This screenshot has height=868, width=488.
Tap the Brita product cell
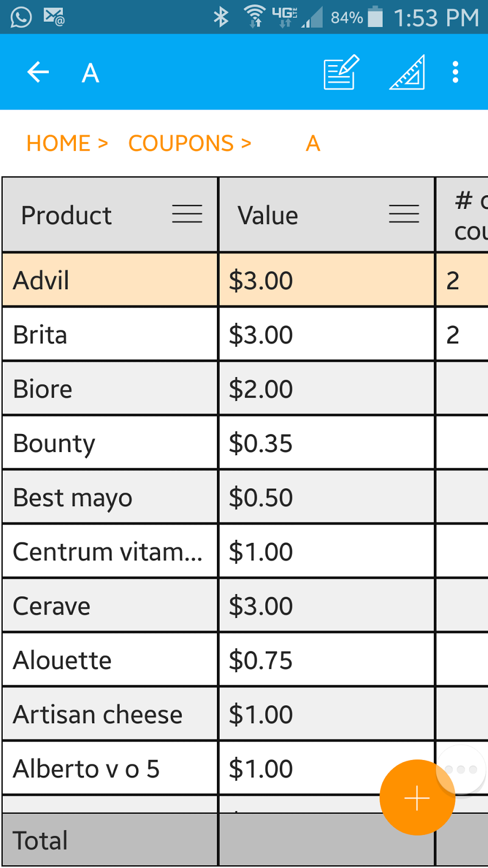[108, 334]
